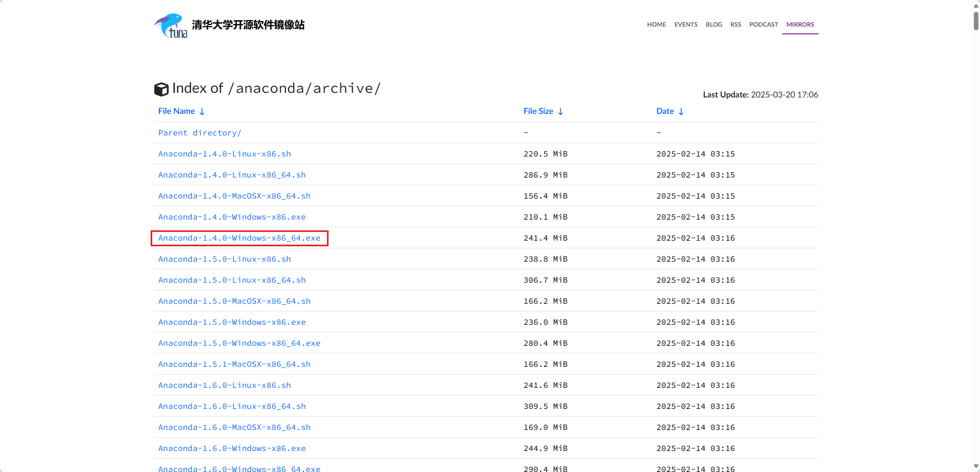This screenshot has height=472, width=980.
Task: Download Anaconda-1.6.0-Windows-x86.exe
Action: [232, 448]
